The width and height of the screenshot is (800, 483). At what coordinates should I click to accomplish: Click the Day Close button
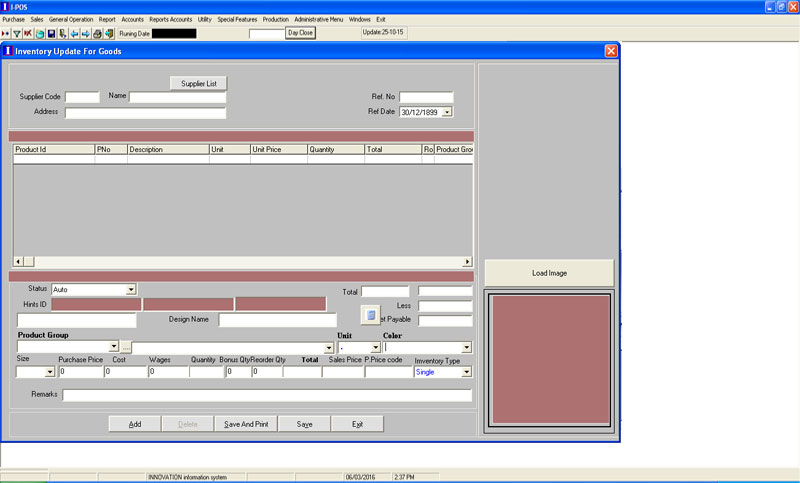[301, 33]
